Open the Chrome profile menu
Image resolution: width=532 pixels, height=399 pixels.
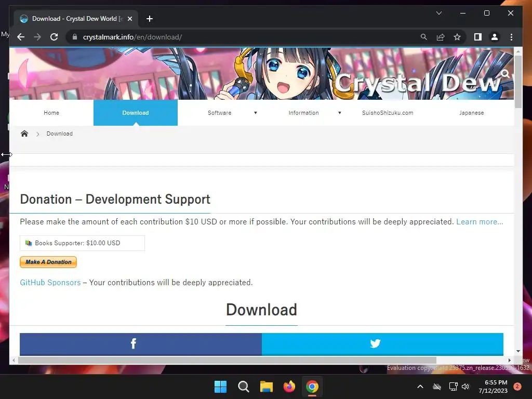tap(495, 37)
